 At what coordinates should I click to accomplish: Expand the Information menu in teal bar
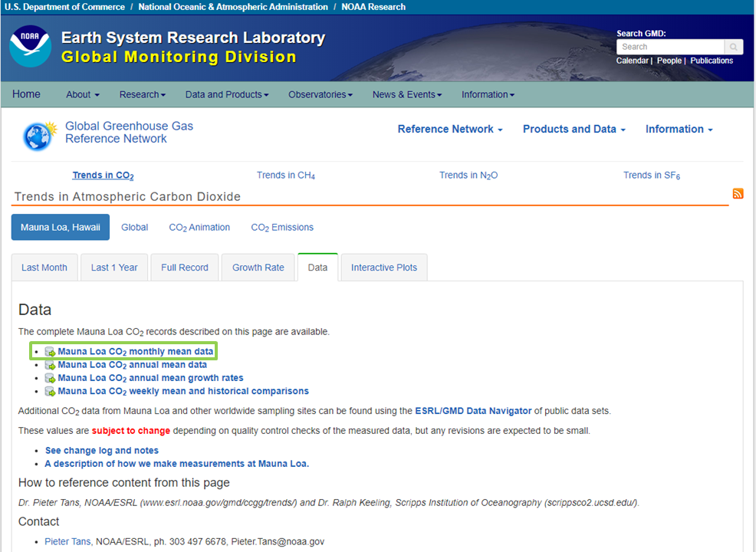[x=488, y=94]
